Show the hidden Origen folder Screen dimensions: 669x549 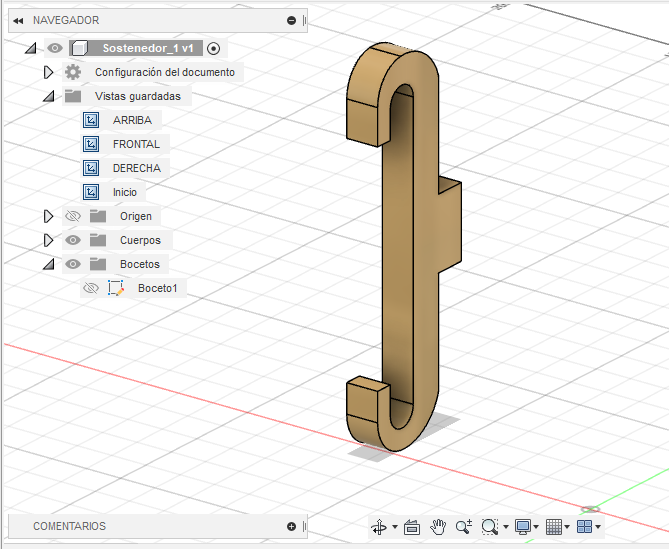pyautogui.click(x=73, y=216)
